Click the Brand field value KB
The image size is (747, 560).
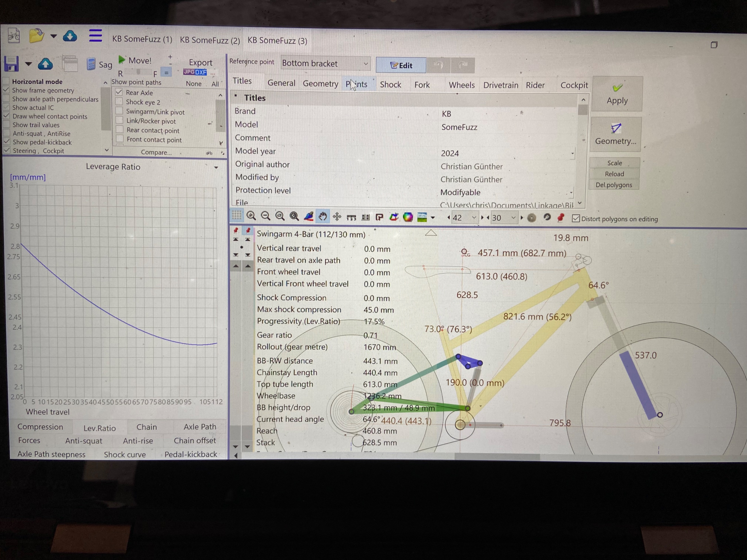(x=446, y=114)
